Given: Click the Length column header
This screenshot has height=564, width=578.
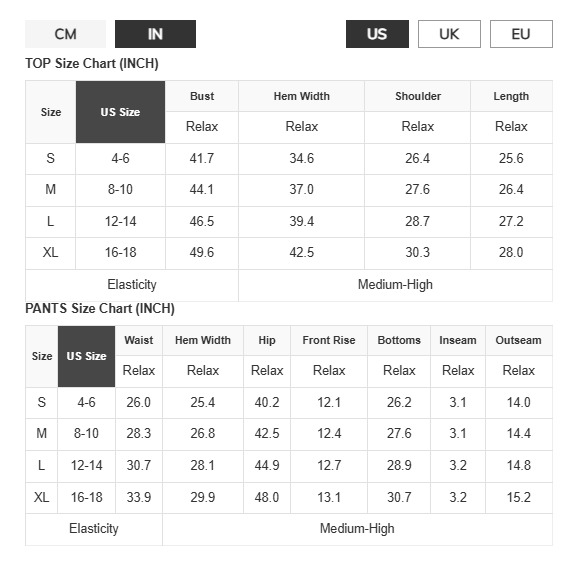Looking at the screenshot, I should [511, 96].
